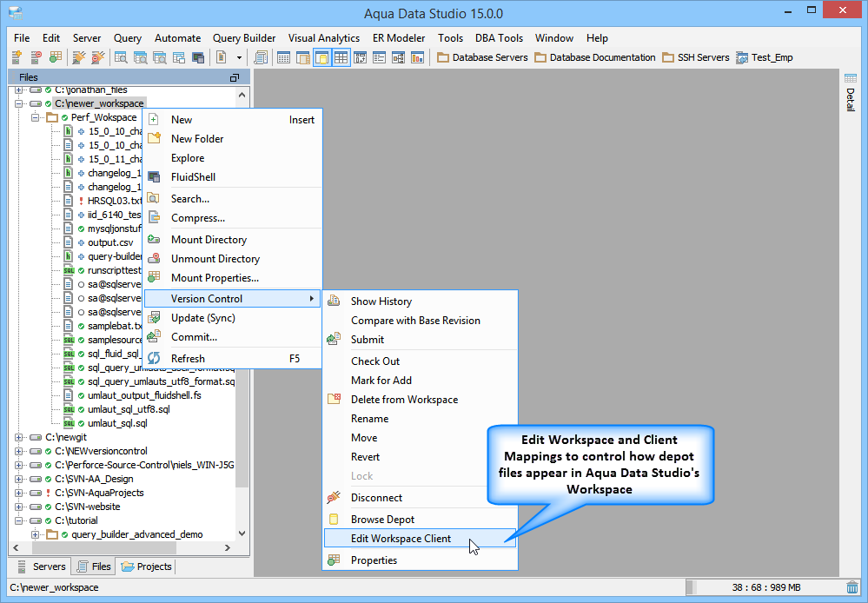868x603 pixels.
Task: Click the Disconnect server plug icon
Action: click(98, 57)
